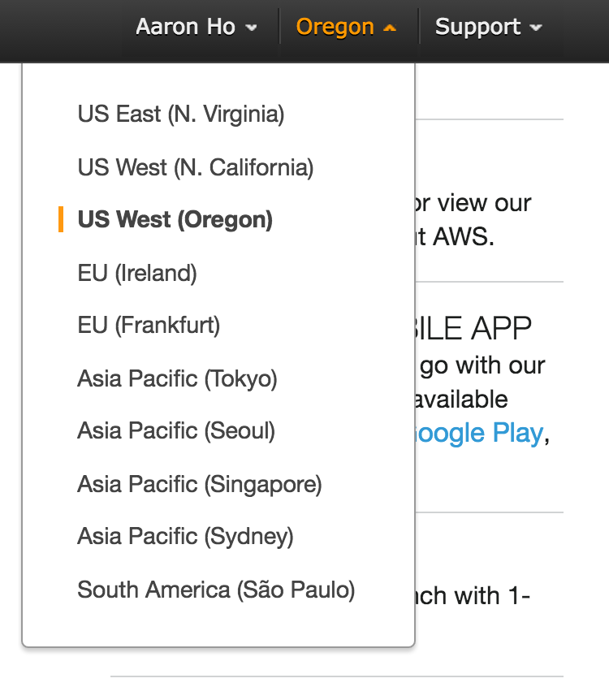Choose Asia Pacific (Sydney) region

(185, 536)
